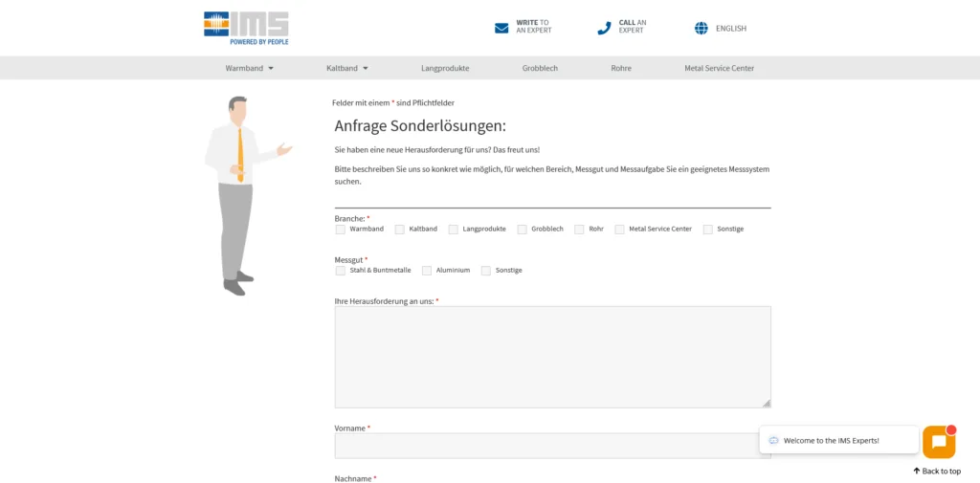Click the textarea resize handle corner

[x=767, y=404]
